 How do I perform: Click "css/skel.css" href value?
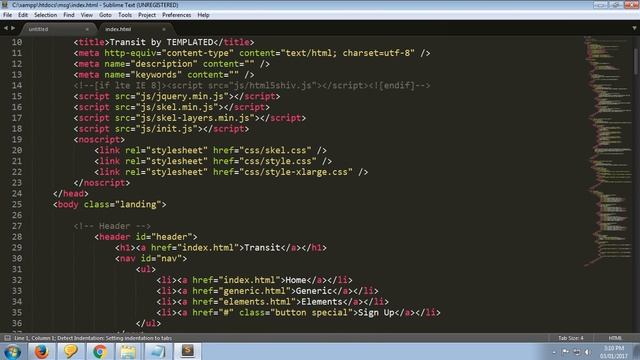pos(276,151)
